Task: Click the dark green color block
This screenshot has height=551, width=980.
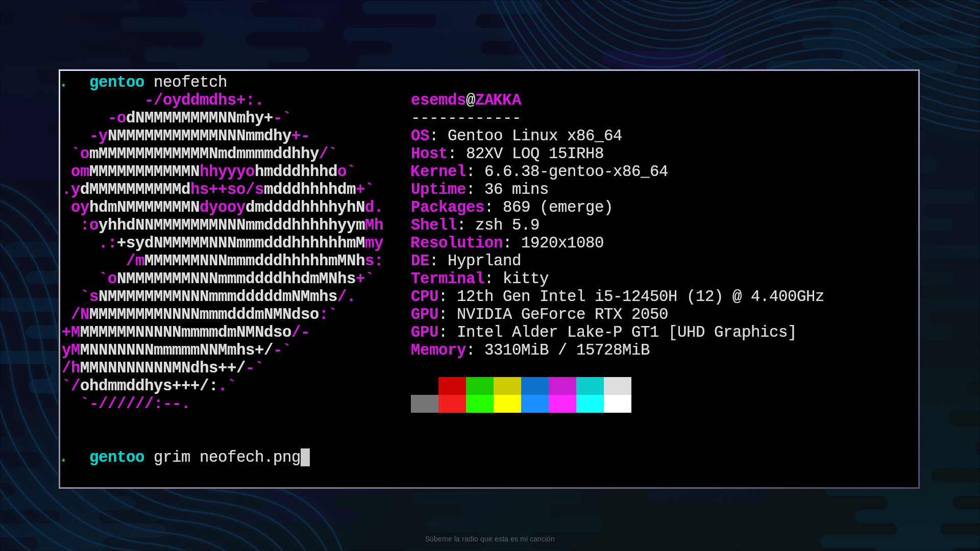Action: click(x=479, y=386)
